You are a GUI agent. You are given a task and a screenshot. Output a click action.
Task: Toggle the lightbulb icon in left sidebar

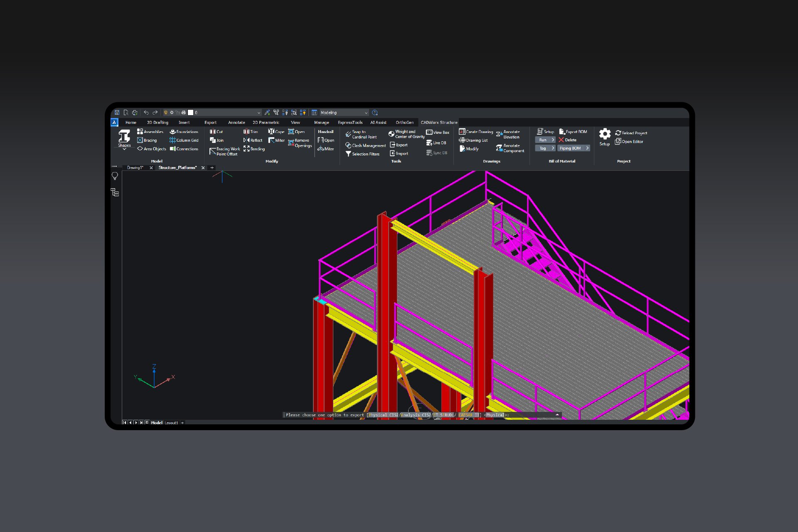click(x=115, y=176)
